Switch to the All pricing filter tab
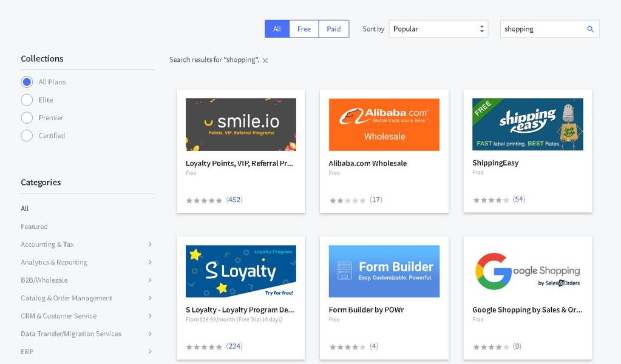Viewport: 621px width, 364px height. [x=277, y=29]
